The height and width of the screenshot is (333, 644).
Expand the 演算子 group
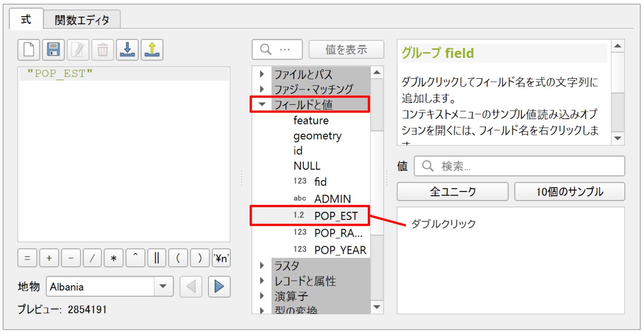click(262, 296)
